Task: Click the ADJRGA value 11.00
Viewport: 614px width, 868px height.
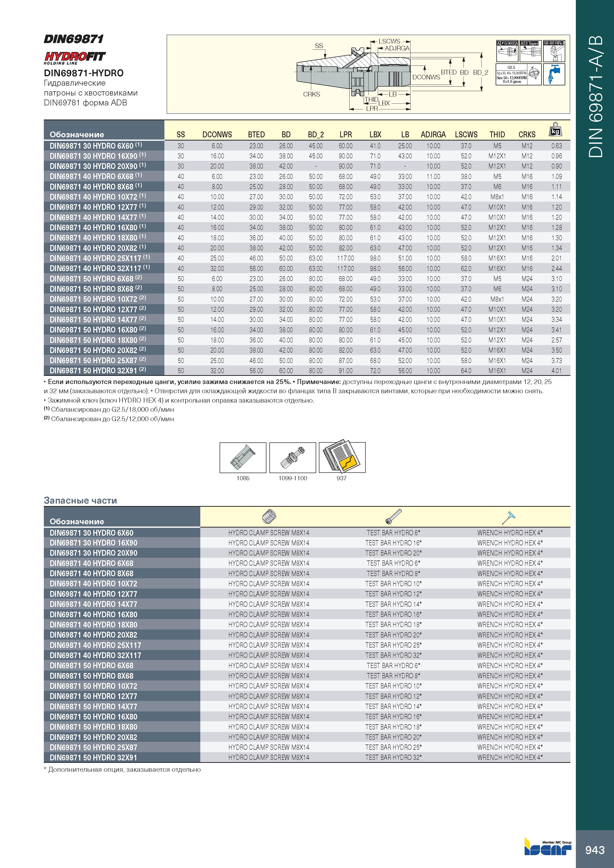Action: 433,177
